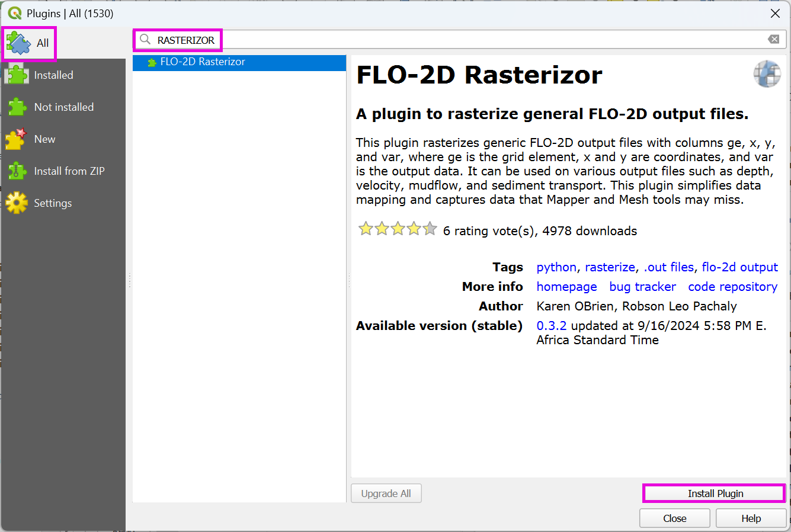The height and width of the screenshot is (532, 791).
Task: Clear the plugin search text
Action: point(774,39)
